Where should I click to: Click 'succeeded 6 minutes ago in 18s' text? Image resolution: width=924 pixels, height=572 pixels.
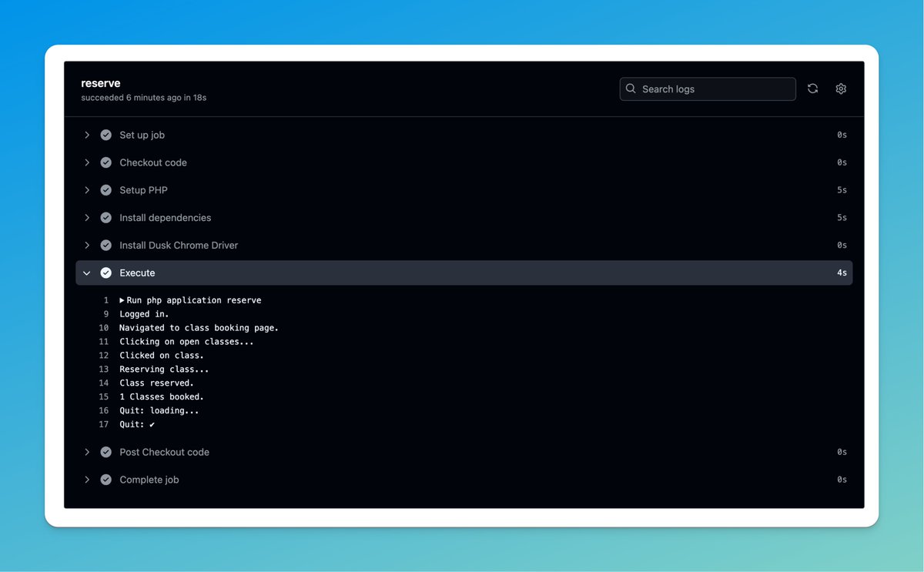tap(143, 98)
